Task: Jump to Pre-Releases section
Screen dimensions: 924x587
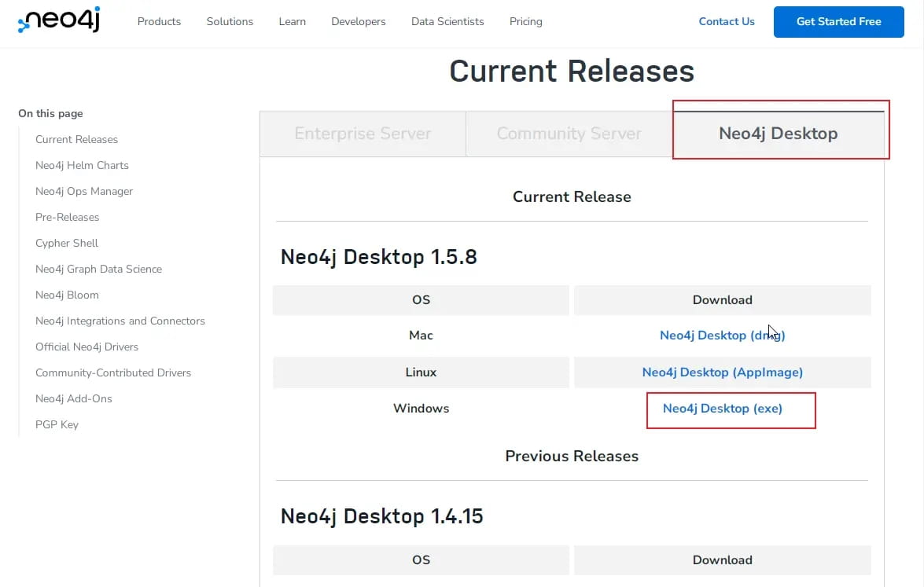Action: tap(67, 217)
